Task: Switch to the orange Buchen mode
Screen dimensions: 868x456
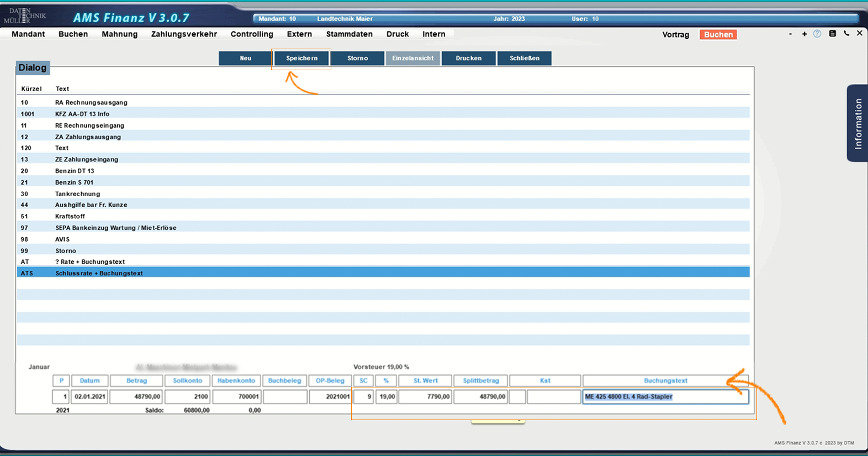Action: tap(718, 34)
